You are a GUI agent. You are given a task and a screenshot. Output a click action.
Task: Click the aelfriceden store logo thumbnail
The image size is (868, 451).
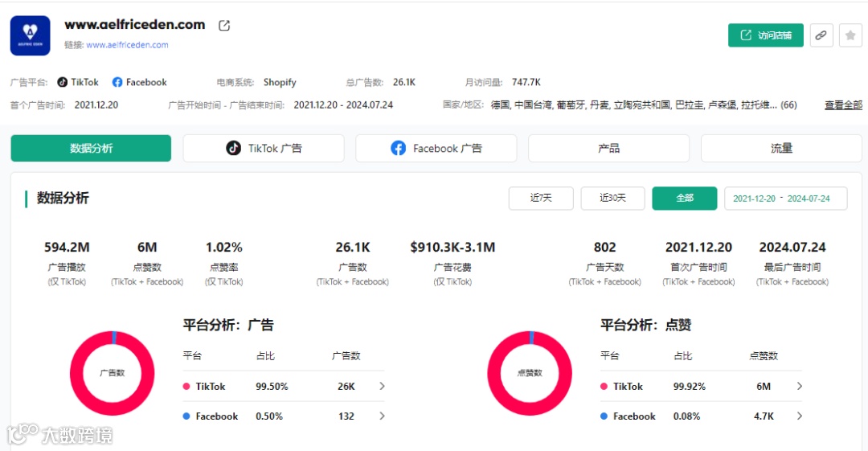[x=30, y=35]
